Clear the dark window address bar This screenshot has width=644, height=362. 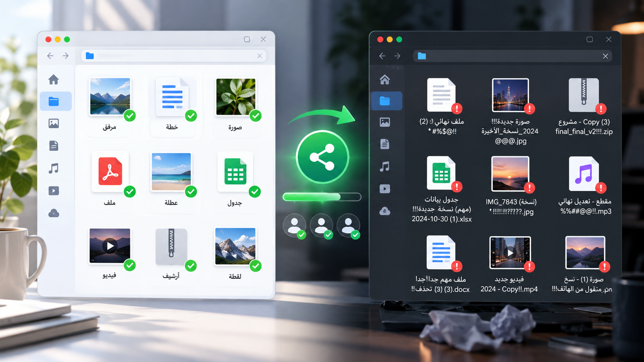605,56
